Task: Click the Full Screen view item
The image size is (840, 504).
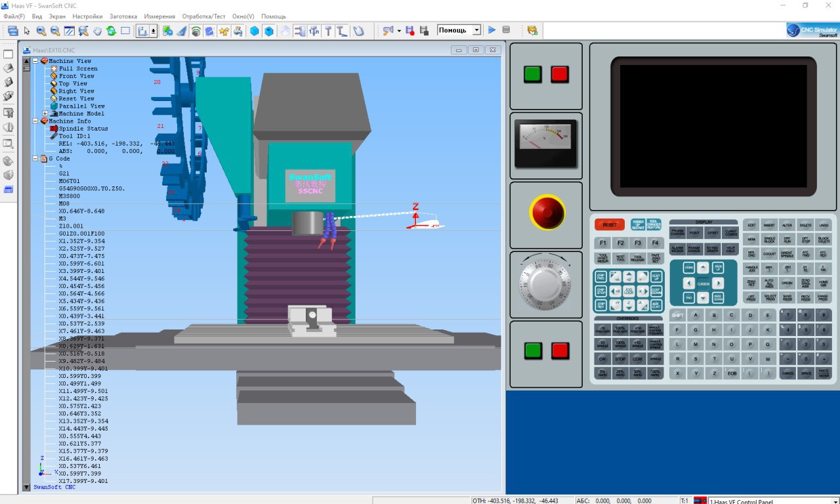Action: tap(78, 68)
